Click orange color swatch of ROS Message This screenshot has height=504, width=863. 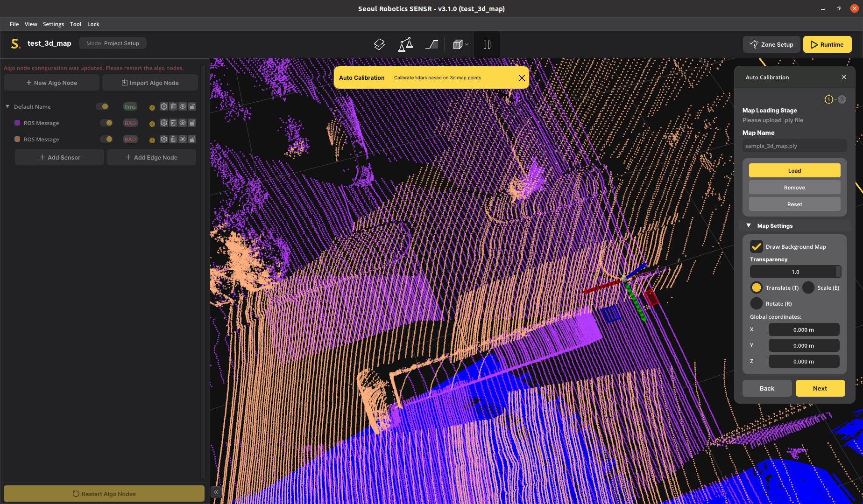coord(17,139)
